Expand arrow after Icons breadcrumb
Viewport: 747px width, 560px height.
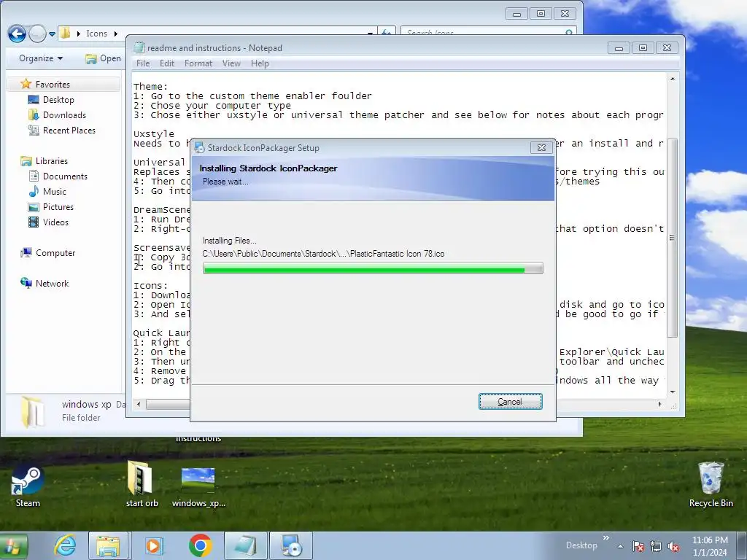click(115, 34)
